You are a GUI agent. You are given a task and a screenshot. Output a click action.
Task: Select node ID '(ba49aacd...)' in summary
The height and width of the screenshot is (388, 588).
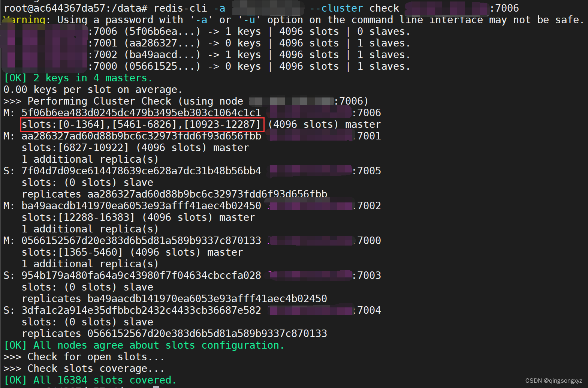(162, 55)
